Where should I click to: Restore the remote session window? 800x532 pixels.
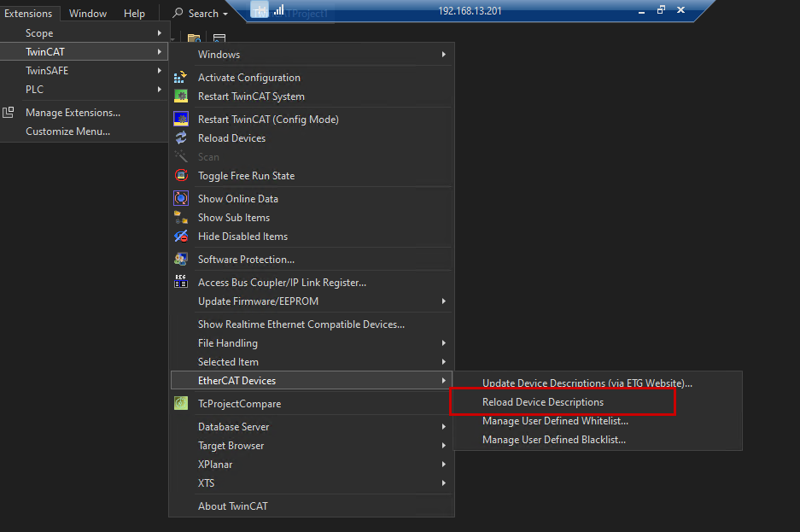(x=661, y=9)
